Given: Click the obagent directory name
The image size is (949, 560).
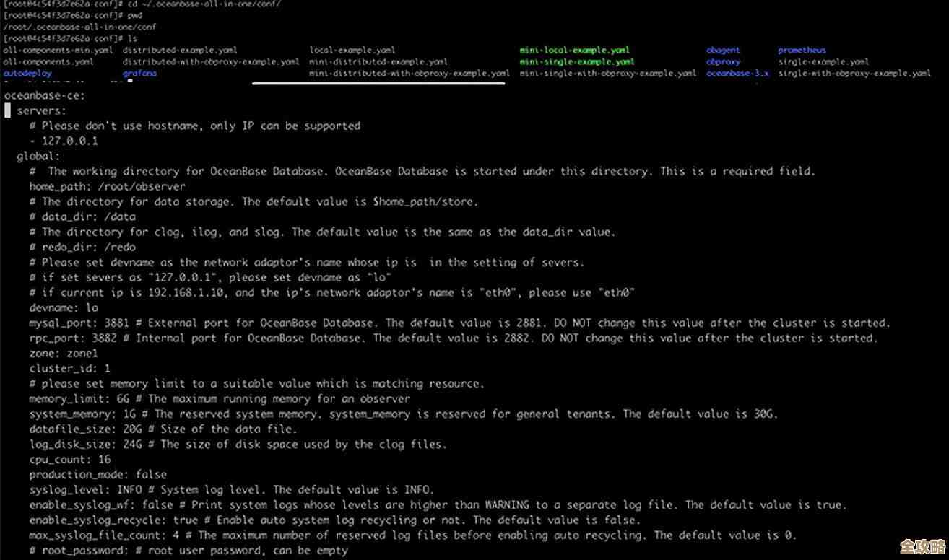Looking at the screenshot, I should (723, 51).
